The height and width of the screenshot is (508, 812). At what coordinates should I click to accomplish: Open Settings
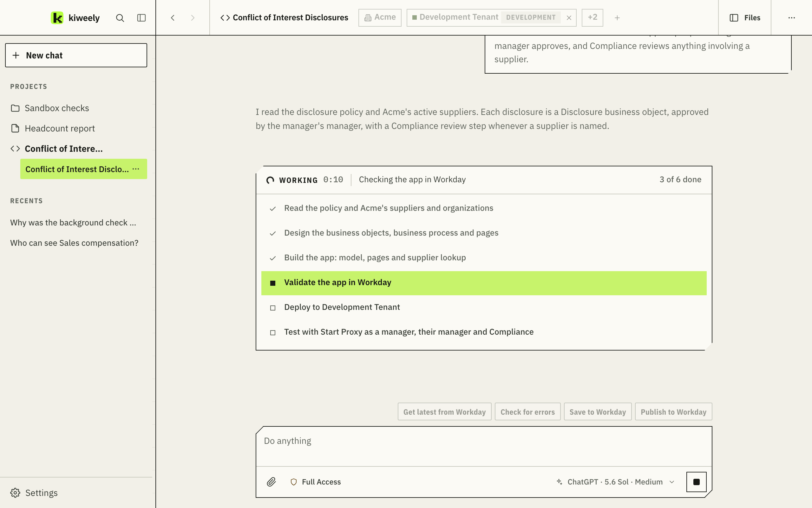click(x=34, y=492)
